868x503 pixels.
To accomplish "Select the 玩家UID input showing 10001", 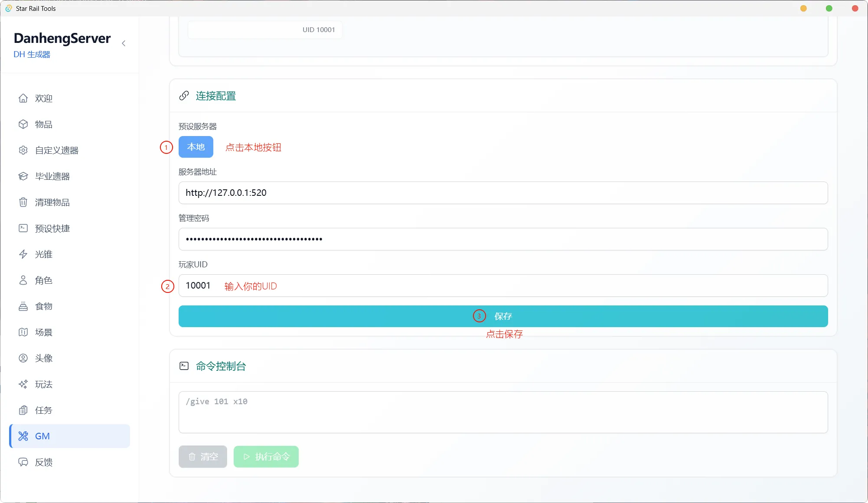I will (503, 285).
